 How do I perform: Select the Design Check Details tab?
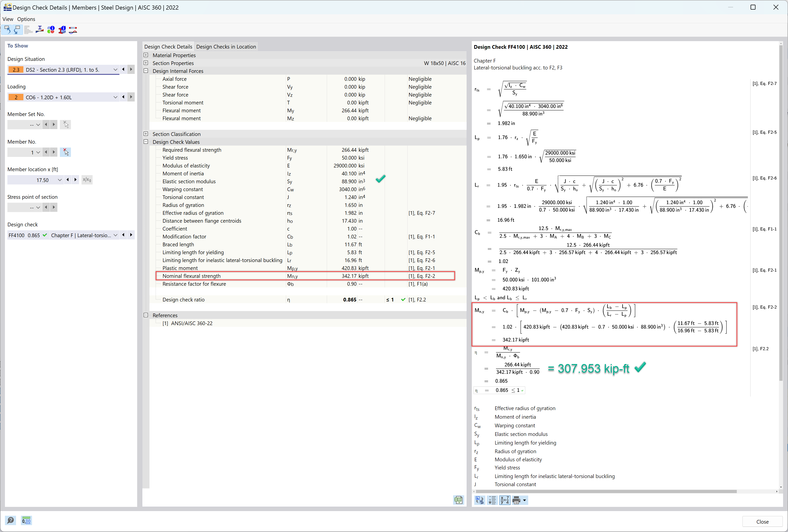tap(168, 46)
